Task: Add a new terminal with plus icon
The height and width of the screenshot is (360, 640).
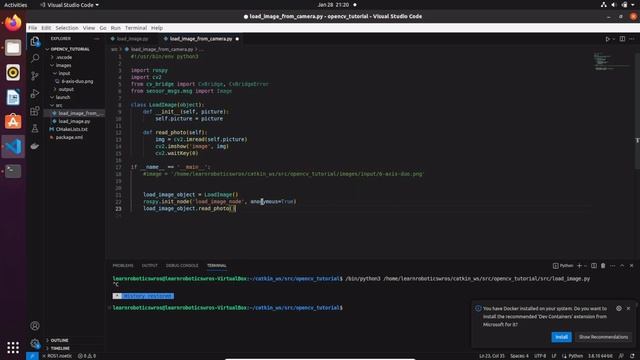Action: click(x=579, y=266)
